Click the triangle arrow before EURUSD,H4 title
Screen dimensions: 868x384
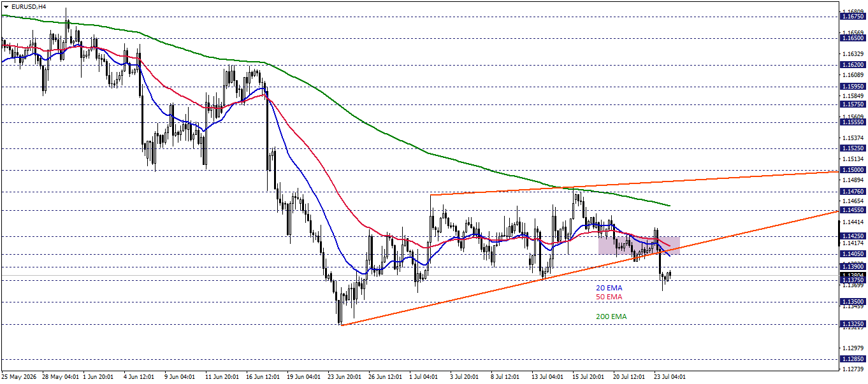[x=6, y=6]
